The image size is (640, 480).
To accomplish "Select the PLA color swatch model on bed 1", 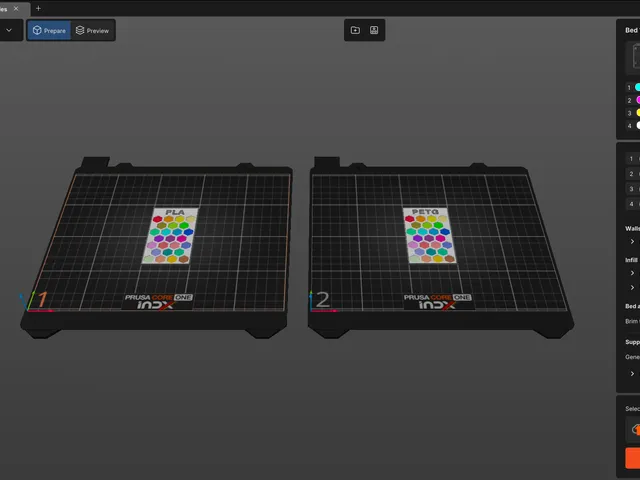I will (170, 236).
